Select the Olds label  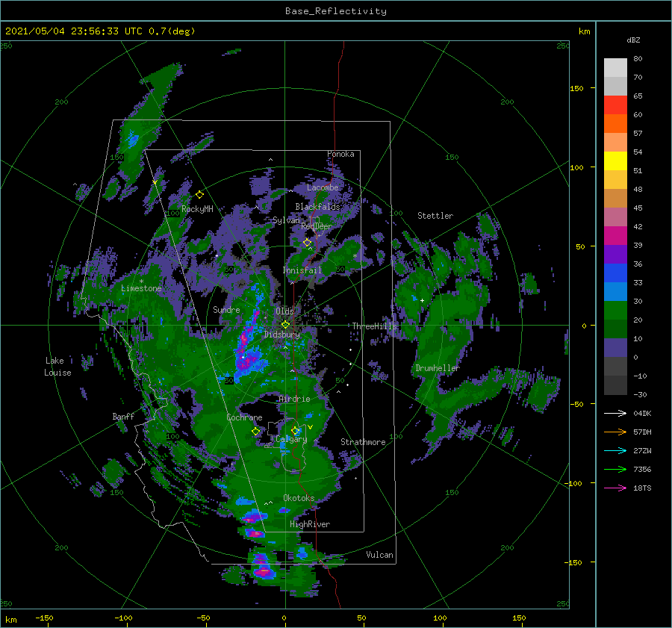pyautogui.click(x=284, y=311)
